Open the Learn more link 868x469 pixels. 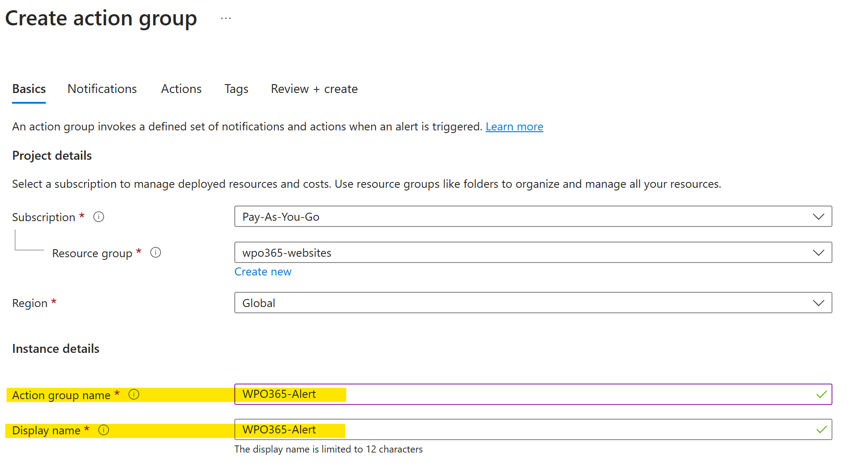coord(514,127)
